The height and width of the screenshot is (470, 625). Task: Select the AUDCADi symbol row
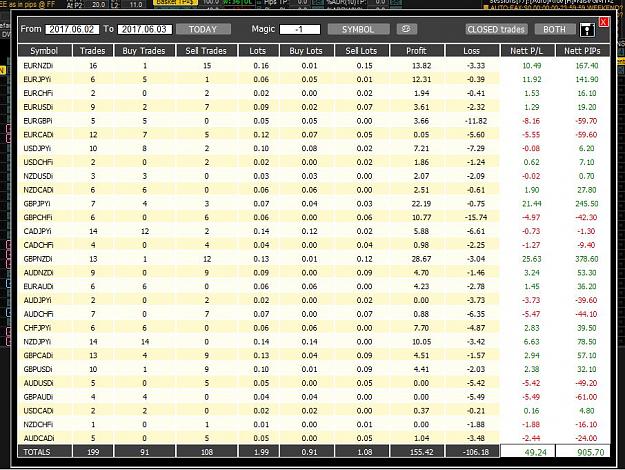pyautogui.click(x=314, y=438)
